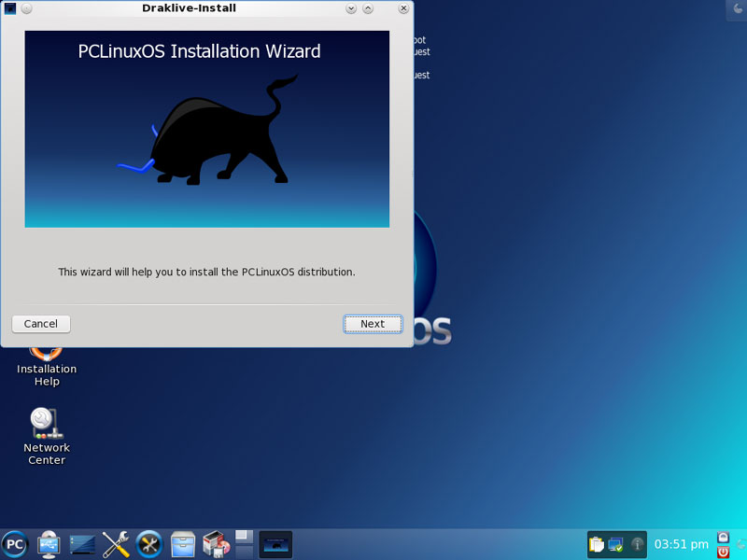747x560 pixels.
Task: Switch to the upper virtual desktop in pager
Action: click(x=245, y=537)
